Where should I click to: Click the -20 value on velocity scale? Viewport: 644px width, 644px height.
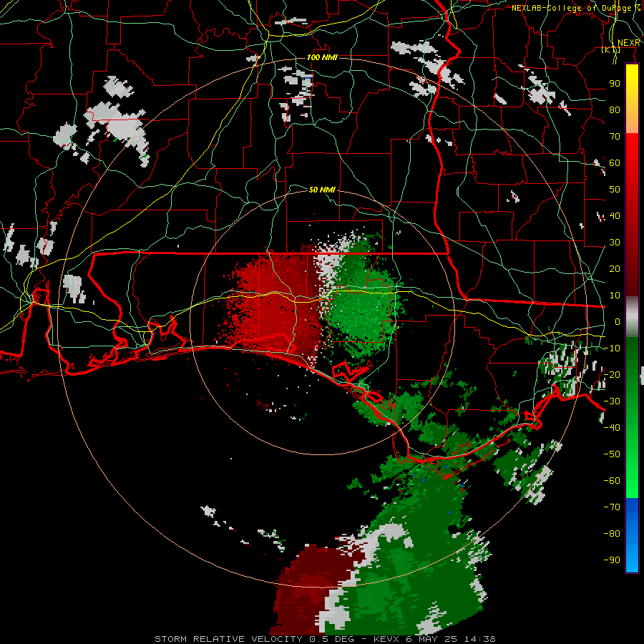tap(612, 374)
